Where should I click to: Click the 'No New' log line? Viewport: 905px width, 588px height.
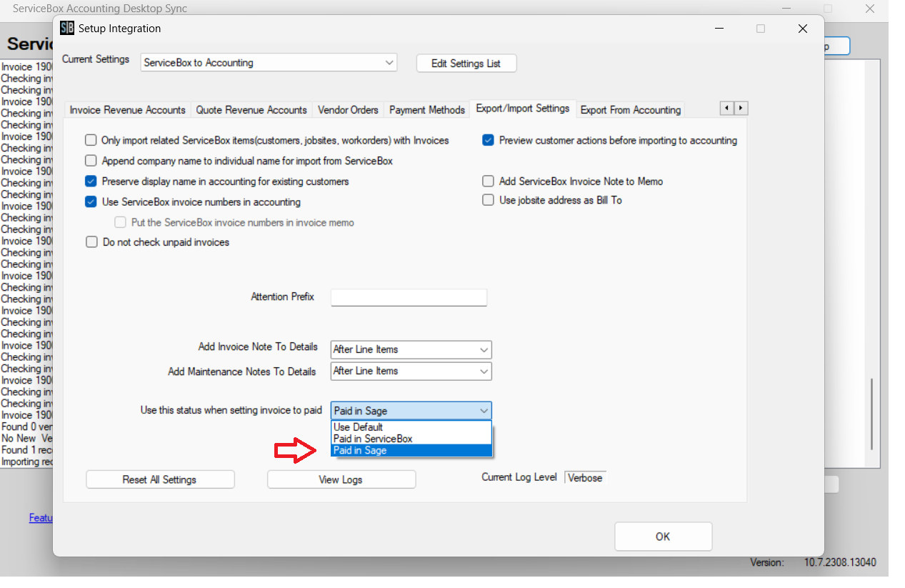coord(26,438)
